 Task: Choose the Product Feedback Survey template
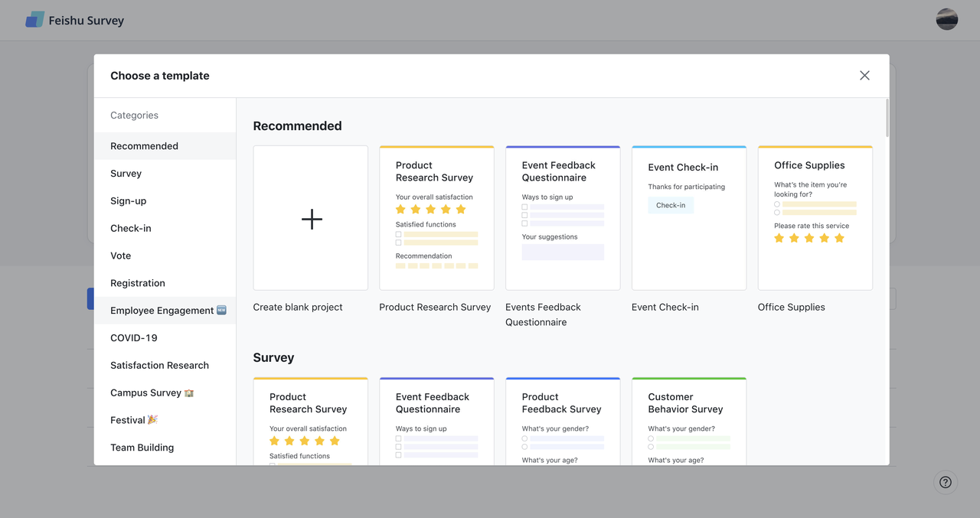click(563, 422)
